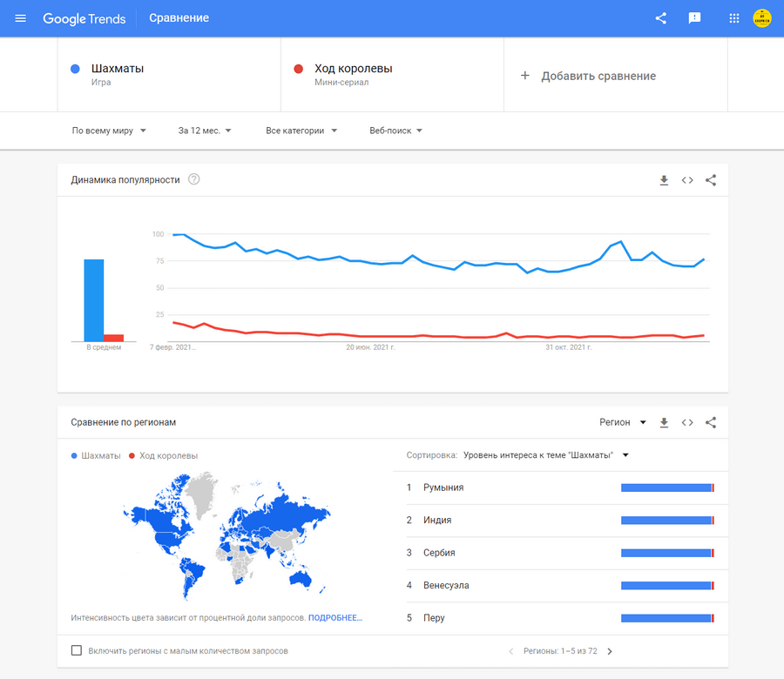
Task: Select the Шахматы search term
Action: coord(118,69)
